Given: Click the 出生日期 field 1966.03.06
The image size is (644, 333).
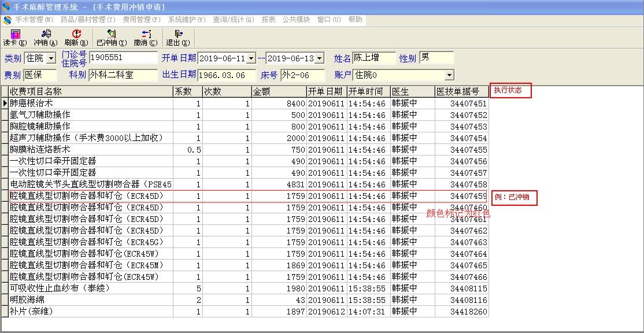Looking at the screenshot, I should [x=227, y=75].
